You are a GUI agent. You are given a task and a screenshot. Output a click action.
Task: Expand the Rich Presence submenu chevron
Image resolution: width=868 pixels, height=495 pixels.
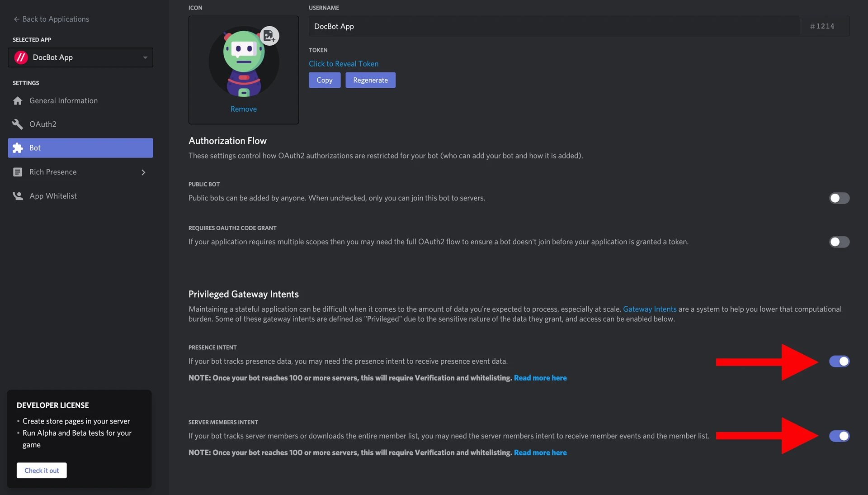point(143,172)
